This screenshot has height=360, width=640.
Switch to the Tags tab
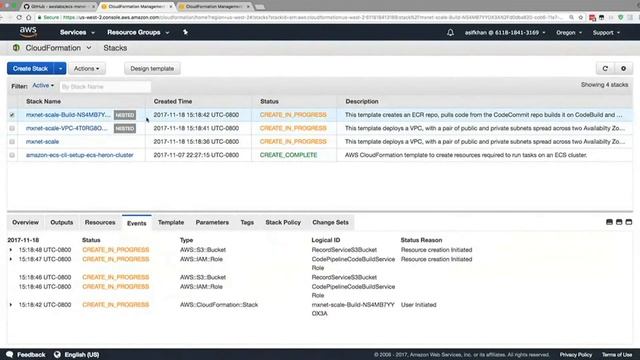coord(247,222)
